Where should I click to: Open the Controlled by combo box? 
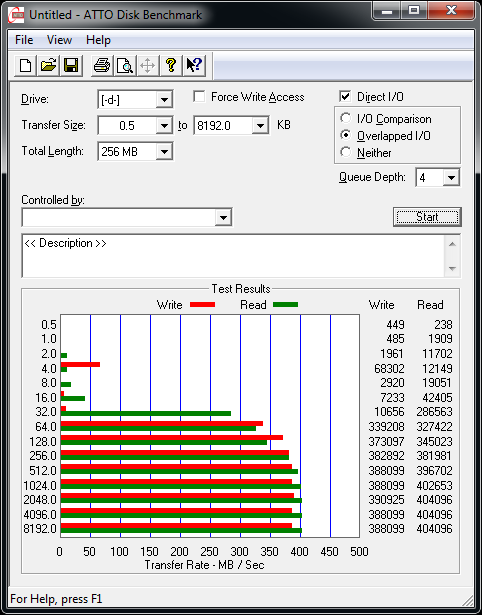tap(127, 217)
